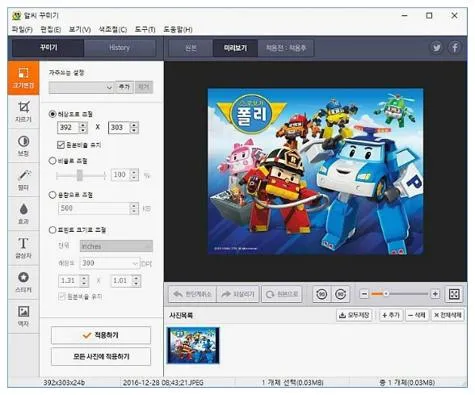
Task: Click the file size field showing 500
Action: coord(94,208)
